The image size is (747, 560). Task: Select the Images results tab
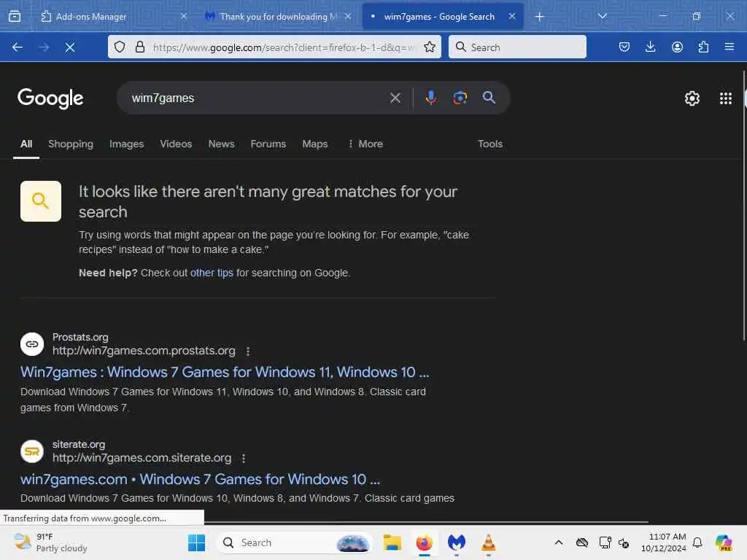coord(126,144)
